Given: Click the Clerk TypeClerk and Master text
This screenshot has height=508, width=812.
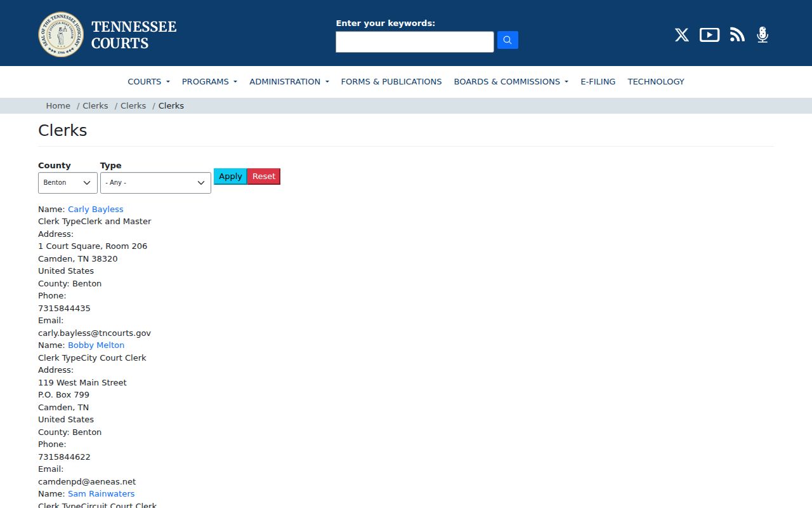Looking at the screenshot, I should (95, 221).
